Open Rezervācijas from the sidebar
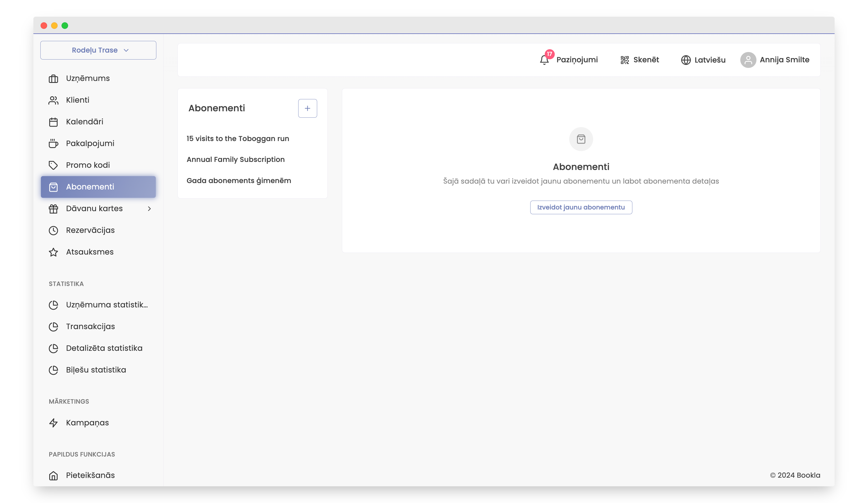 [90, 230]
